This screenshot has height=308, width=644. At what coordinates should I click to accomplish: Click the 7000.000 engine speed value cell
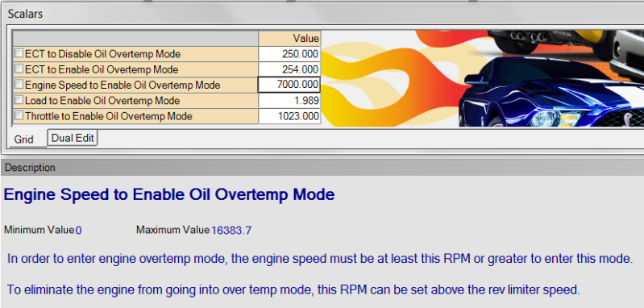click(x=289, y=85)
